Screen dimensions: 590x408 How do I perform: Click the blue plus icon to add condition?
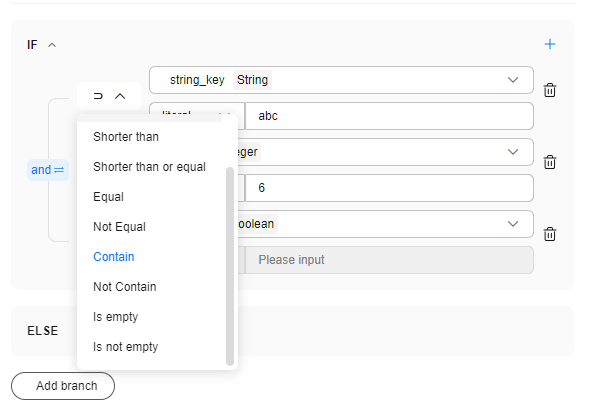[x=550, y=44]
